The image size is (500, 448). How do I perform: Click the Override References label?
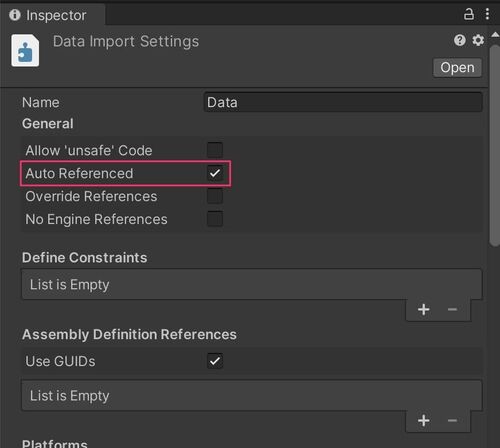[91, 196]
